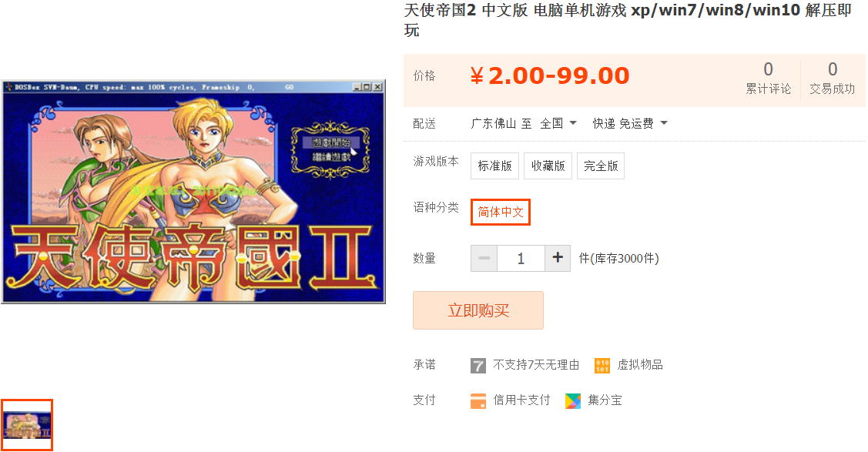The image size is (868, 452).
Task: Click the 信用卡支付 payment label
Action: pyautogui.click(x=521, y=400)
